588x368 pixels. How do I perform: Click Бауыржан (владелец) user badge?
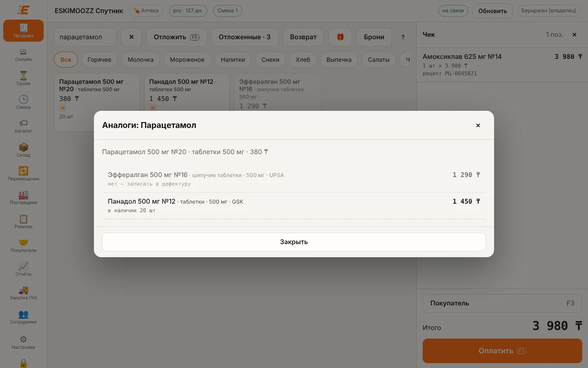548,11
